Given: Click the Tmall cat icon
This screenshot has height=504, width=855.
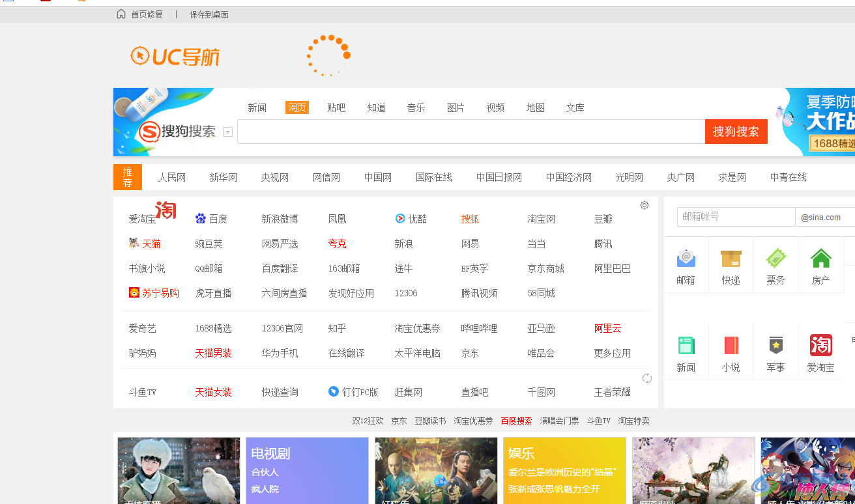Looking at the screenshot, I should click(x=134, y=244).
